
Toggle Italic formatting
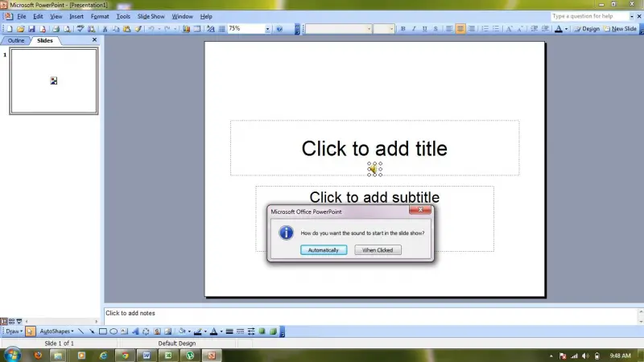(x=414, y=29)
